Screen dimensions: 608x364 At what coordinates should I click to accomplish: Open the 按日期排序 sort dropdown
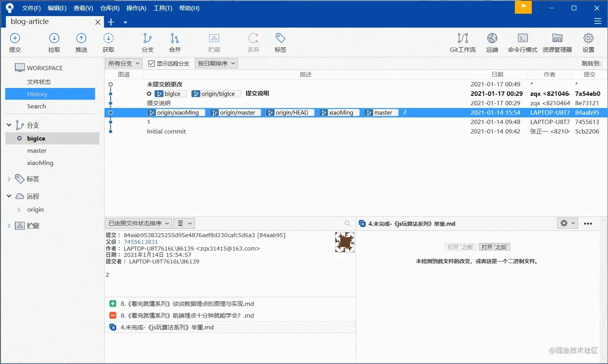click(x=216, y=63)
